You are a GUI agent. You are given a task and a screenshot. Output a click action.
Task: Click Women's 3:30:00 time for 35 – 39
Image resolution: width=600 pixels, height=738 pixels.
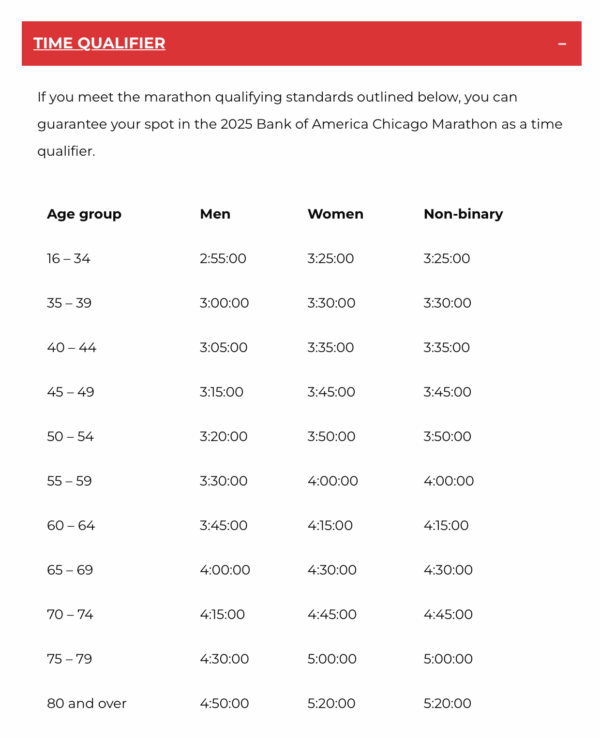pyautogui.click(x=331, y=303)
